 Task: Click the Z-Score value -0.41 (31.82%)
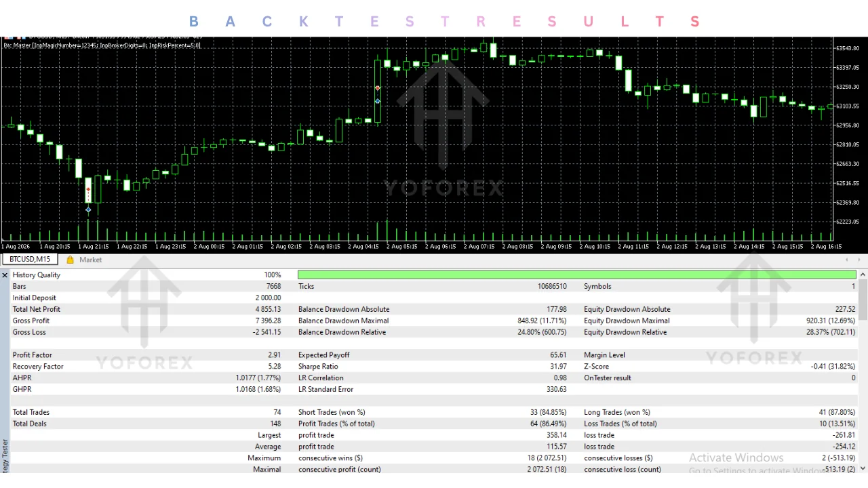(833, 366)
